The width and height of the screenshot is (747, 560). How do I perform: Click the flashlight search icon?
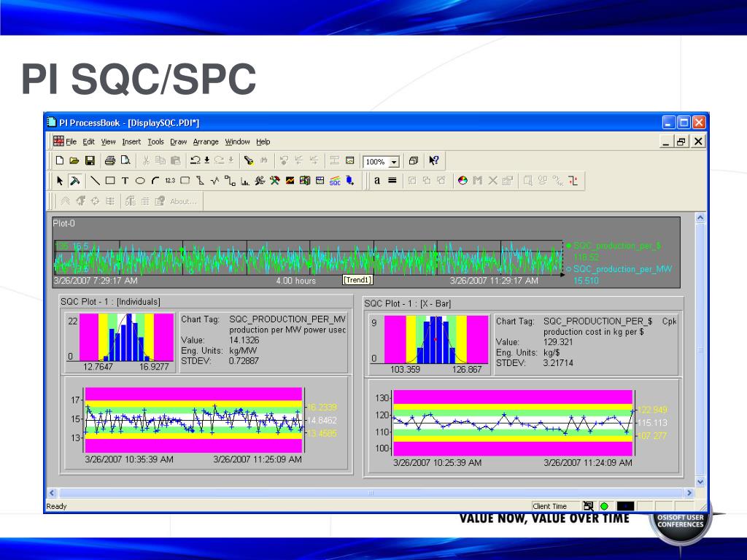point(248,160)
